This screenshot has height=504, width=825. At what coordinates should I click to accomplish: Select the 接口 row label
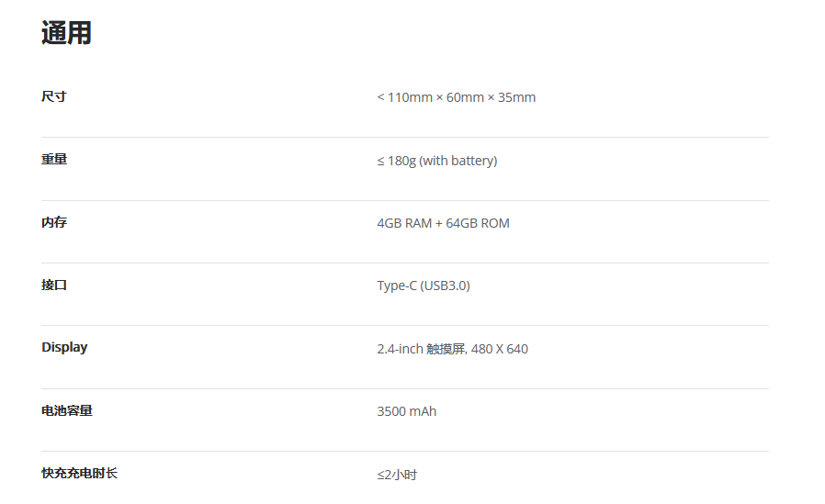click(x=53, y=285)
